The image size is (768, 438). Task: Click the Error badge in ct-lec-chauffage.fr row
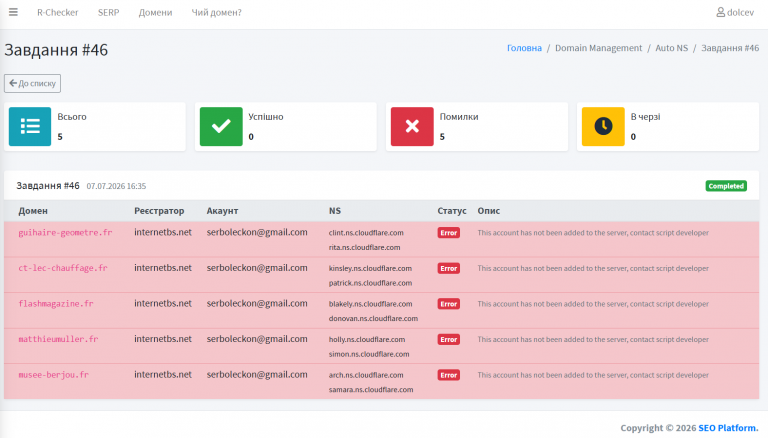pyautogui.click(x=448, y=268)
